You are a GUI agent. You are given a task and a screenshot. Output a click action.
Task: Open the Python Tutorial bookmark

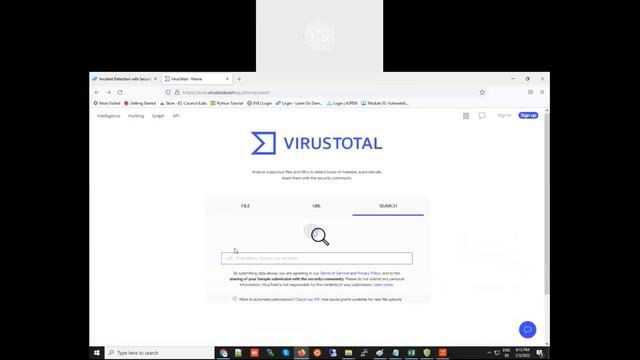[227, 103]
